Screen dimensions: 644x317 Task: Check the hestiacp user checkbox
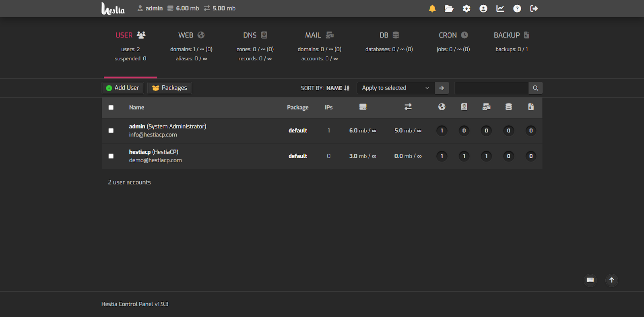111,156
